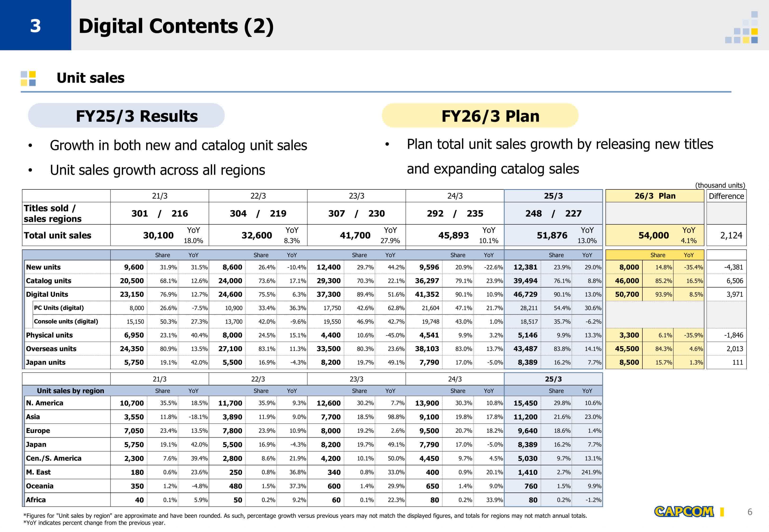769x532 pixels.
Task: Click the 51,876 total unit sales figure
Action: click(552, 235)
